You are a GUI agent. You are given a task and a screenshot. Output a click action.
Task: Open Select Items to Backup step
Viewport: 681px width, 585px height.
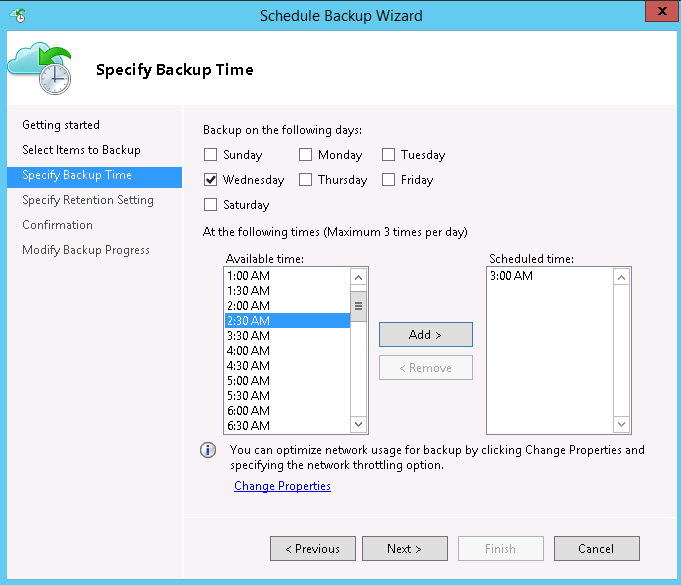[x=81, y=150]
